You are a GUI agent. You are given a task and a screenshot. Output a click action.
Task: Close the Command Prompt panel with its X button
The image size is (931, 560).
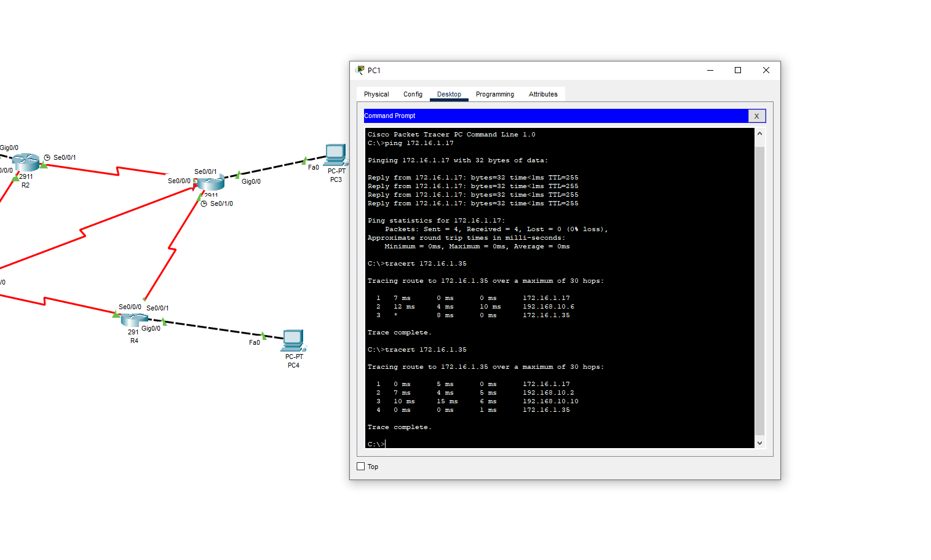tap(756, 116)
